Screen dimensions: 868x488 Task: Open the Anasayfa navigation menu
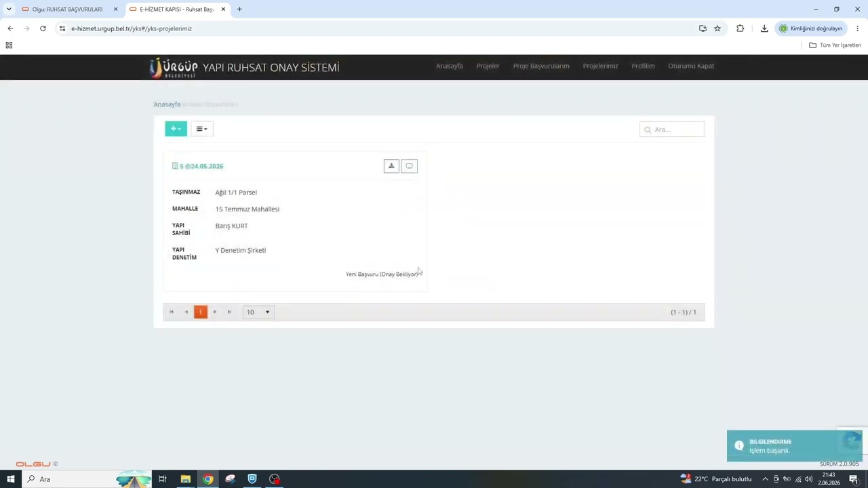pyautogui.click(x=449, y=66)
